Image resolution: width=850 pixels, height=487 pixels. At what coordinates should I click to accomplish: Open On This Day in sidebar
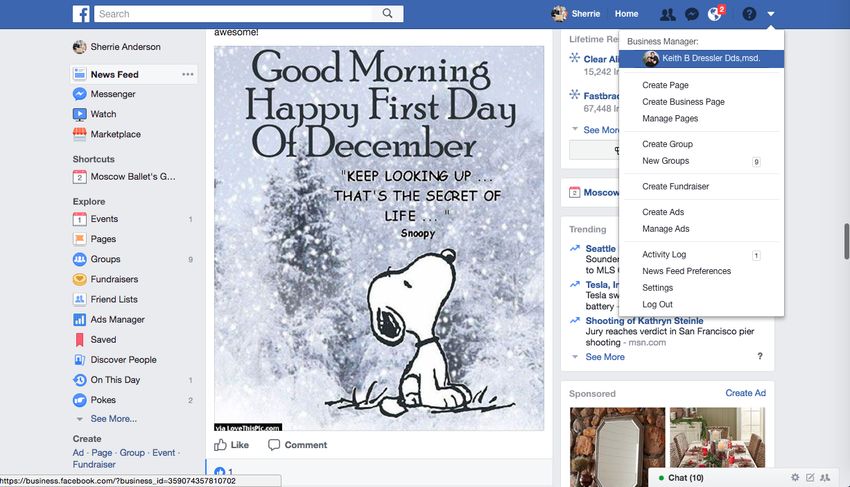(x=115, y=380)
